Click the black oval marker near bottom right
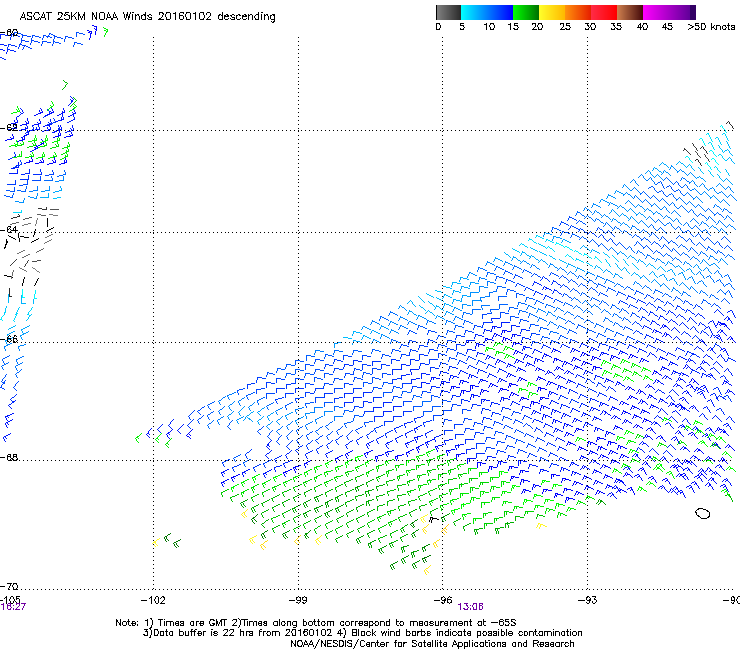The width and height of the screenshot is (740, 650). (702, 513)
